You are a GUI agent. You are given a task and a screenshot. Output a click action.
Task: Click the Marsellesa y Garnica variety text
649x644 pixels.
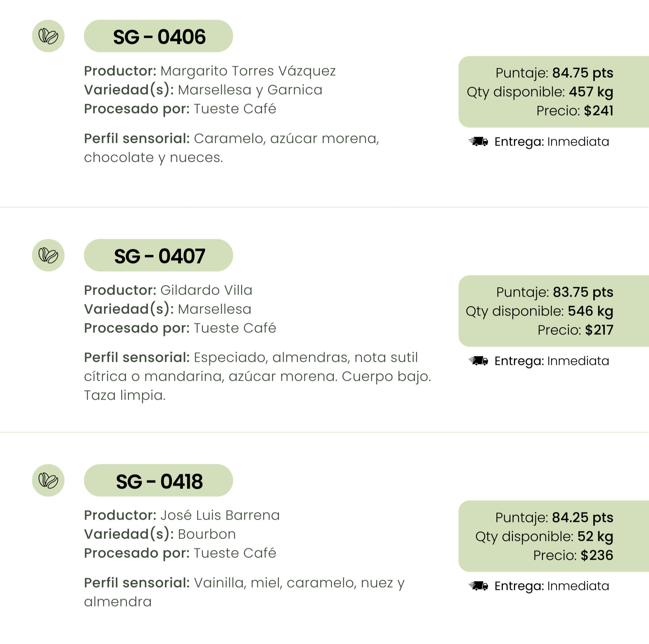pos(250,90)
